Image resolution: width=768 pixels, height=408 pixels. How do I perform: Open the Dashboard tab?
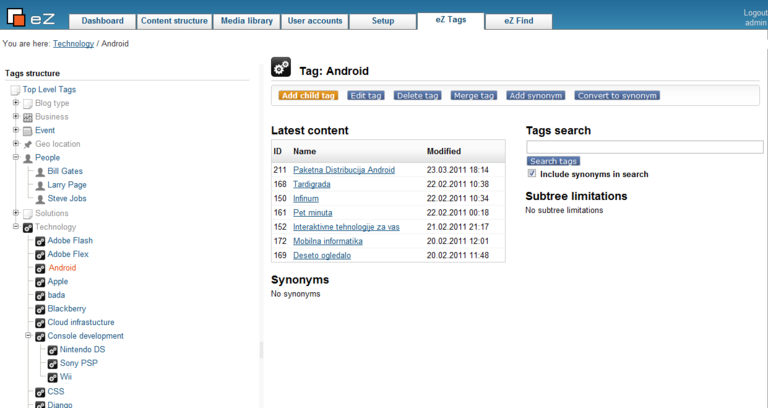point(102,21)
